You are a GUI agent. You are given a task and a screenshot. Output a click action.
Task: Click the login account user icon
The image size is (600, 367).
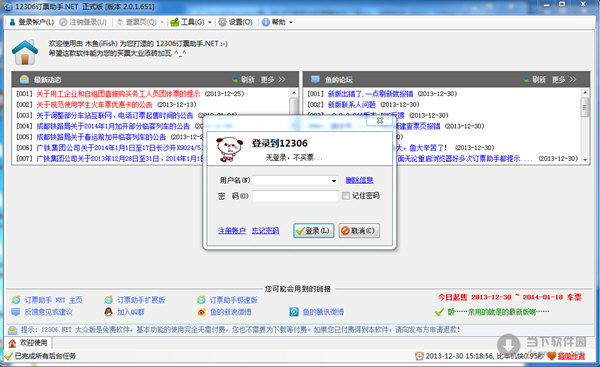[x=12, y=22]
